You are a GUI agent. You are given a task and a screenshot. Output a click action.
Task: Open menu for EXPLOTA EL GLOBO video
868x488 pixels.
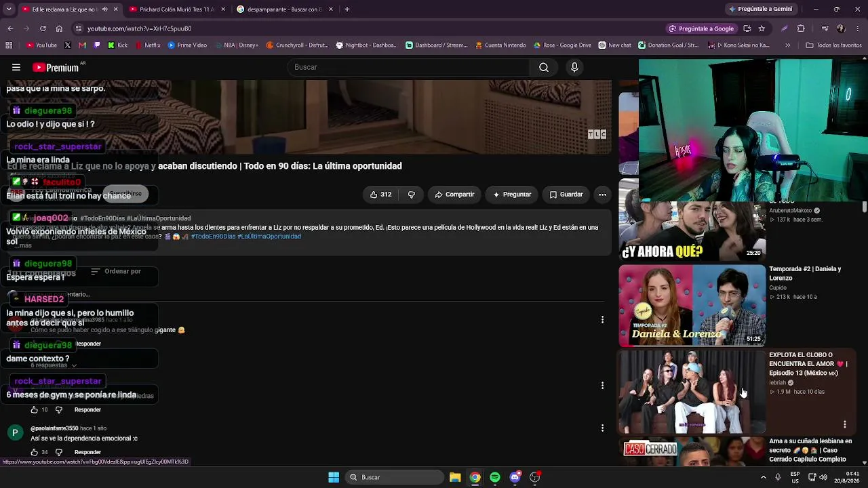845,424
